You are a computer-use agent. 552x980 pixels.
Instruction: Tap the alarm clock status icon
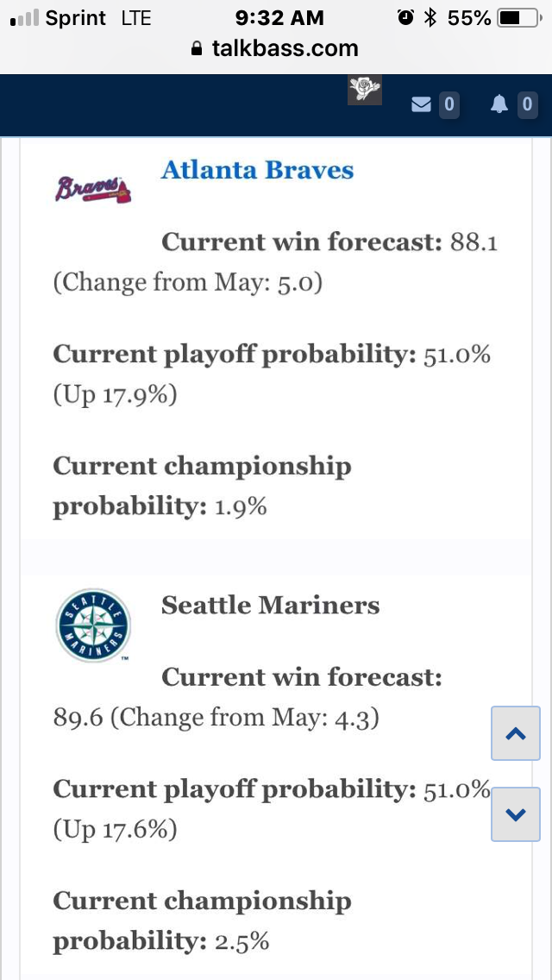[x=405, y=17]
